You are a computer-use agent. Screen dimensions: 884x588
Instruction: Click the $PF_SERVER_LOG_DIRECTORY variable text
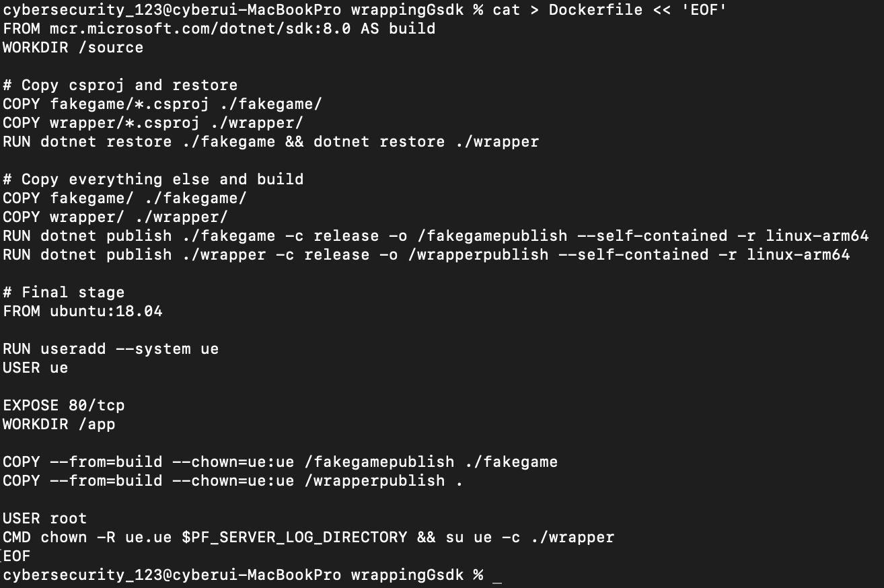point(295,538)
